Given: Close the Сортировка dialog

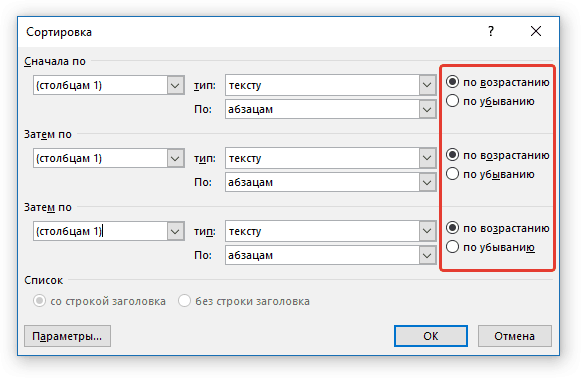Looking at the screenshot, I should (536, 32).
